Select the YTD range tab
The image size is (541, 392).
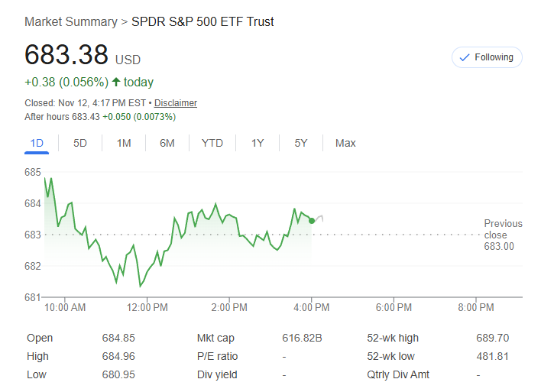(x=212, y=143)
